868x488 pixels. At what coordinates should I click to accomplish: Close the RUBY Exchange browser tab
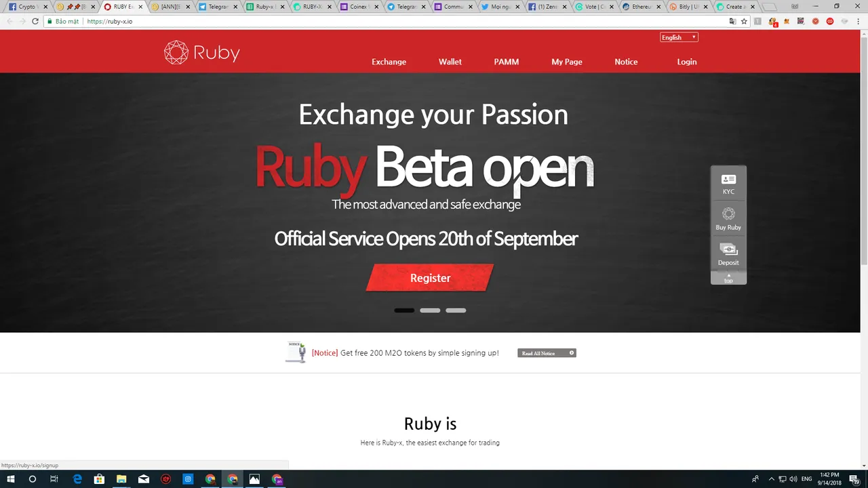(x=141, y=7)
